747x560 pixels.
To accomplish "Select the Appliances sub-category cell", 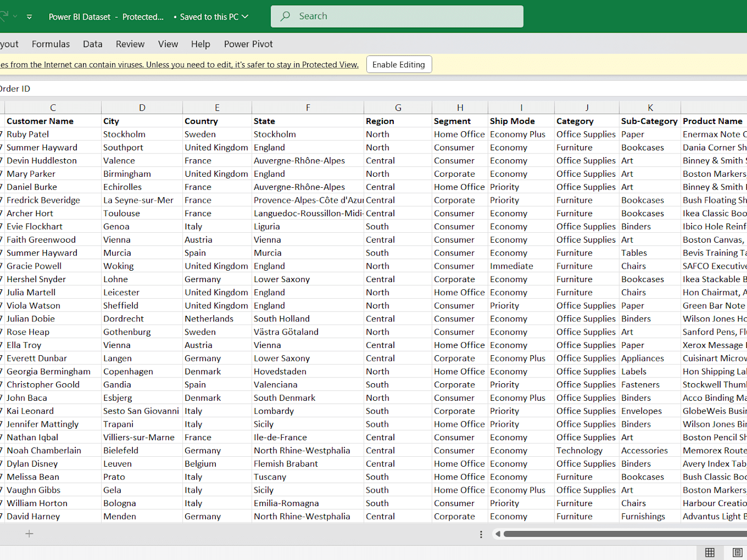I will (x=650, y=358).
